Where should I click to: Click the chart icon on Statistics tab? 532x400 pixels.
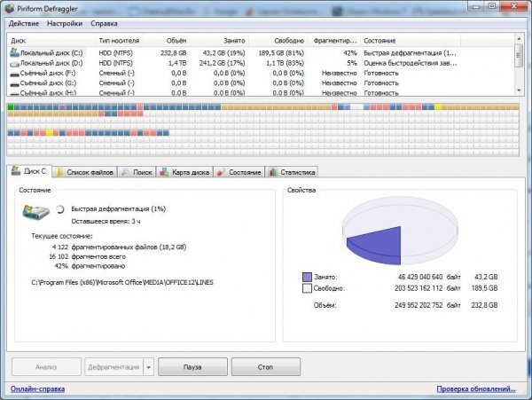pos(273,172)
